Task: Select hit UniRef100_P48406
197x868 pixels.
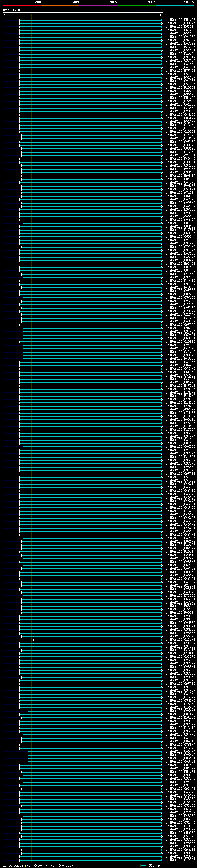Action: 180,423
